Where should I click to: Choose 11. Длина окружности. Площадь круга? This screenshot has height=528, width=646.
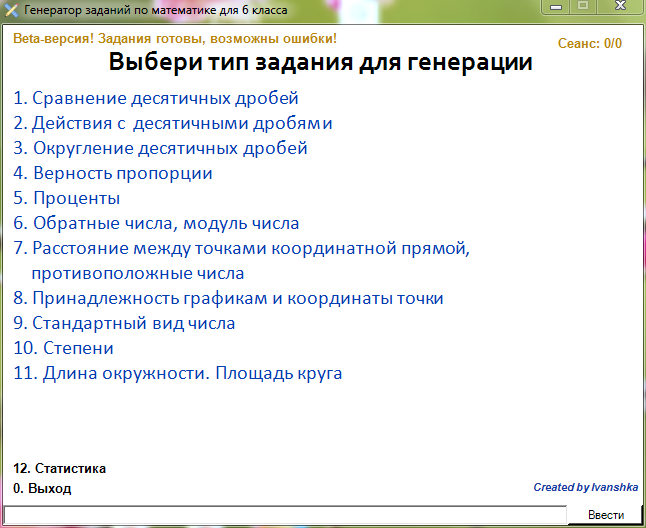pyautogui.click(x=178, y=374)
